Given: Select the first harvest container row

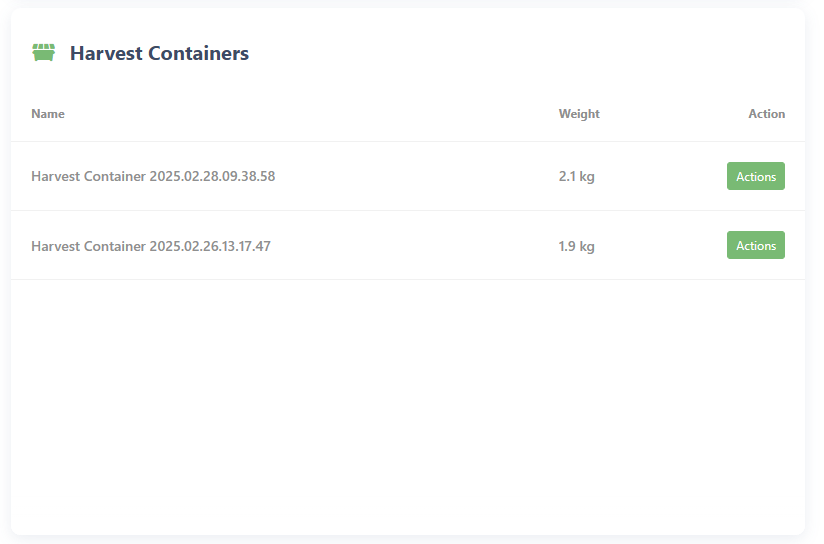Looking at the screenshot, I should (x=400, y=177).
